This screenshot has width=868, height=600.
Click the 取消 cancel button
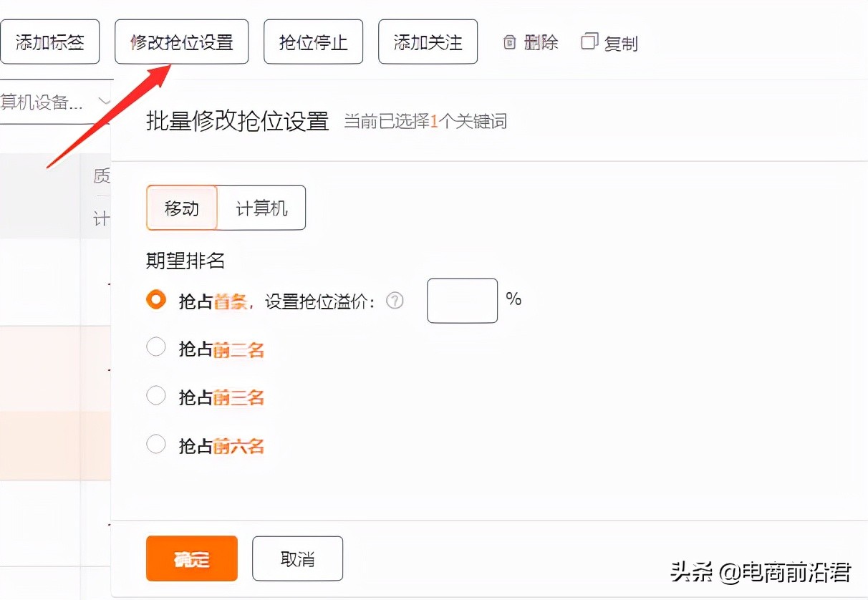[297, 558]
